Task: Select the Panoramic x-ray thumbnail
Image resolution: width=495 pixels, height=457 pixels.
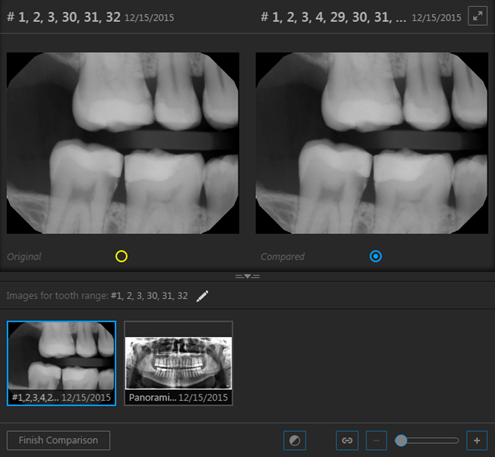Action: click(178, 363)
